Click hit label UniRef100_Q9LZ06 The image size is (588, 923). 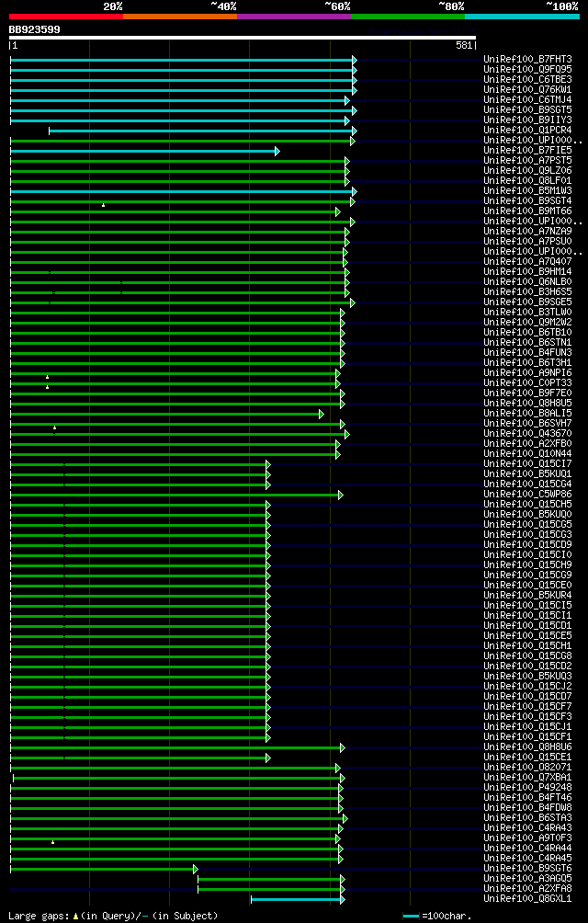point(527,171)
